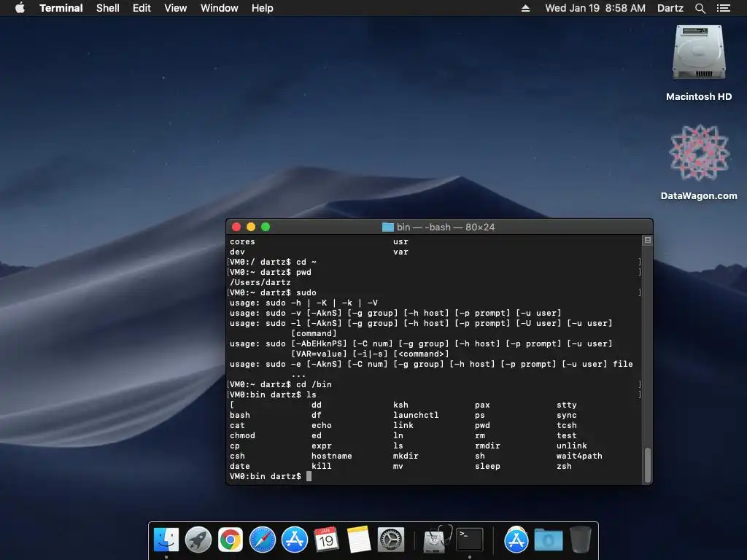
Task: Zoom the Terminal window with green button
Action: tap(266, 227)
